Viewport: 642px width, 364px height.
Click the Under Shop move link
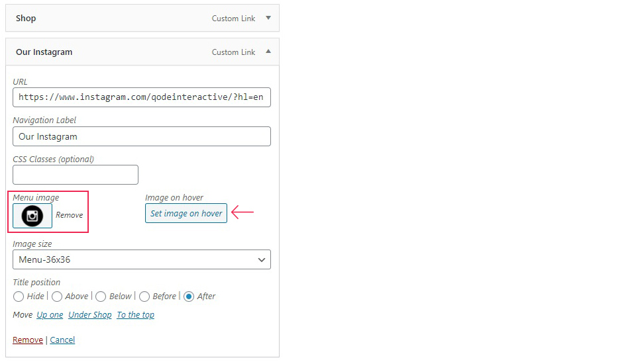point(90,315)
